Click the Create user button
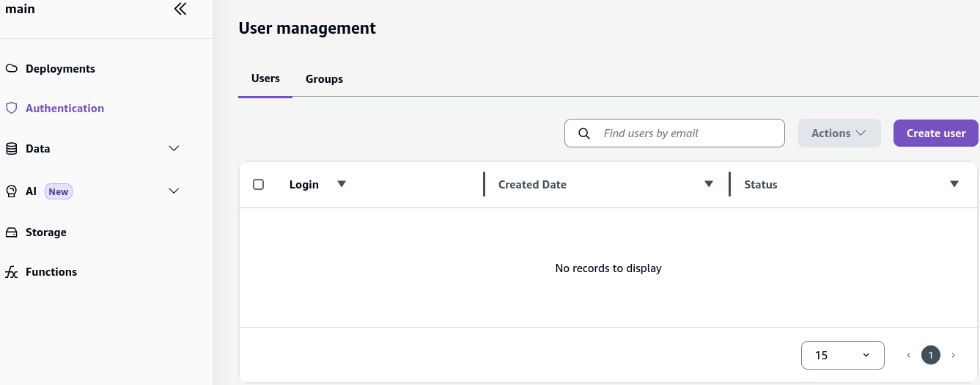This screenshot has height=385, width=980. pyautogui.click(x=936, y=133)
